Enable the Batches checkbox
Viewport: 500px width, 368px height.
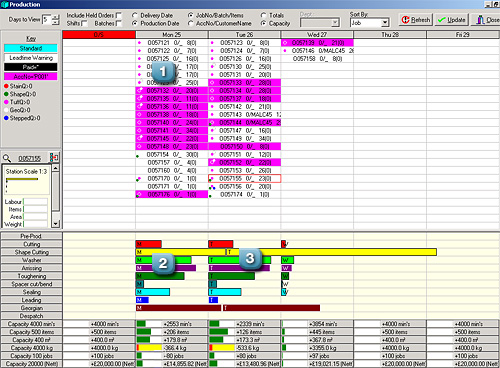(119, 23)
